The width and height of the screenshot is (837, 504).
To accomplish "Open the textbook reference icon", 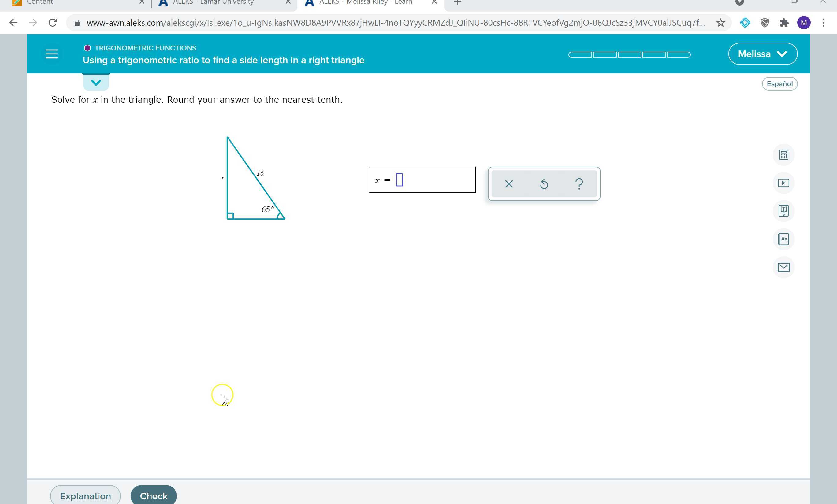I will coord(784,211).
